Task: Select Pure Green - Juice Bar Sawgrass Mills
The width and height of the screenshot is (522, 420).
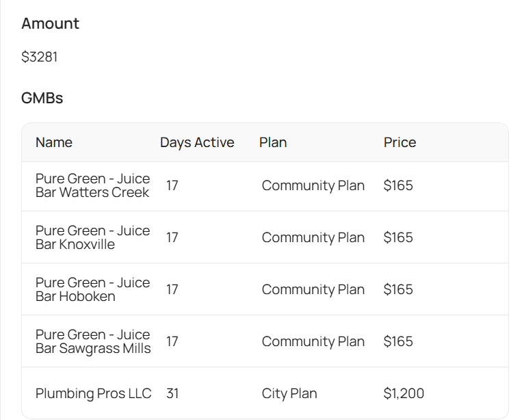Action: pyautogui.click(x=93, y=341)
